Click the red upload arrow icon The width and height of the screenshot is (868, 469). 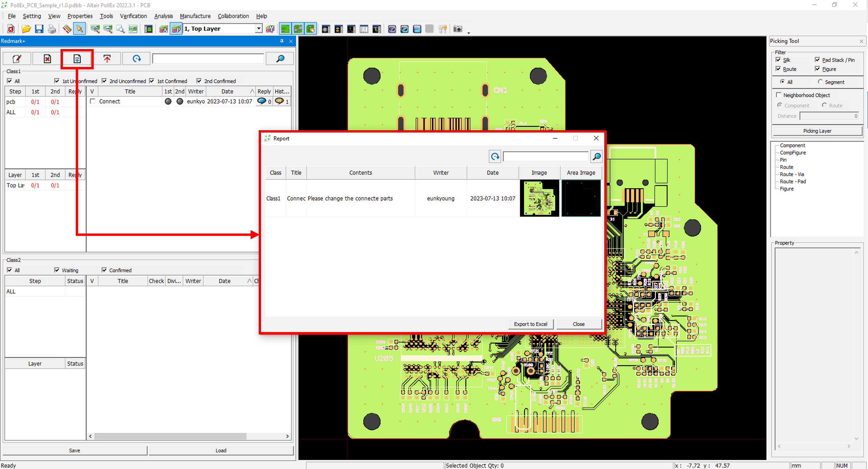pyautogui.click(x=107, y=59)
